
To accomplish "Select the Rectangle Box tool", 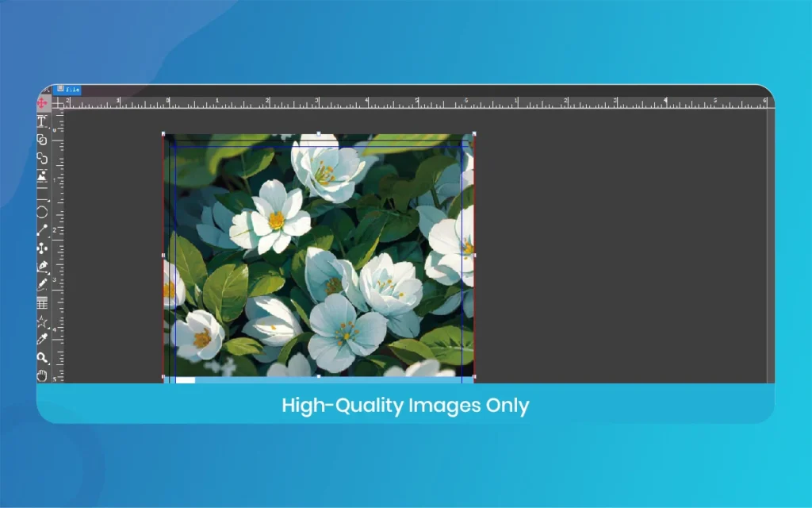I will click(x=43, y=194).
